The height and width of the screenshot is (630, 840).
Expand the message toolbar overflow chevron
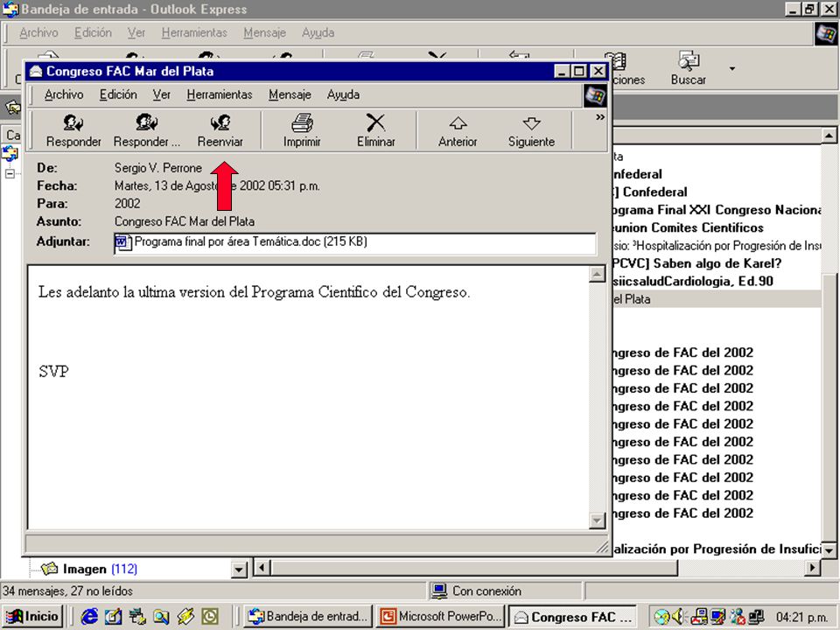point(600,117)
